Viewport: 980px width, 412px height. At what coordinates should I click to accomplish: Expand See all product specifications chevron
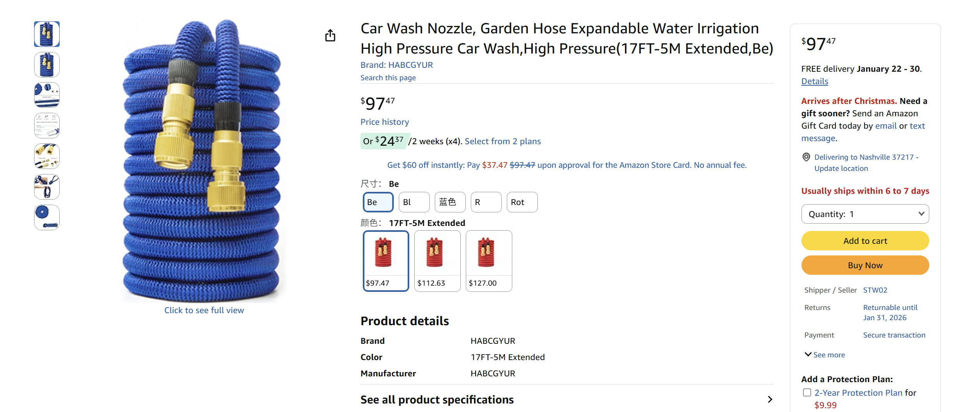tap(769, 399)
